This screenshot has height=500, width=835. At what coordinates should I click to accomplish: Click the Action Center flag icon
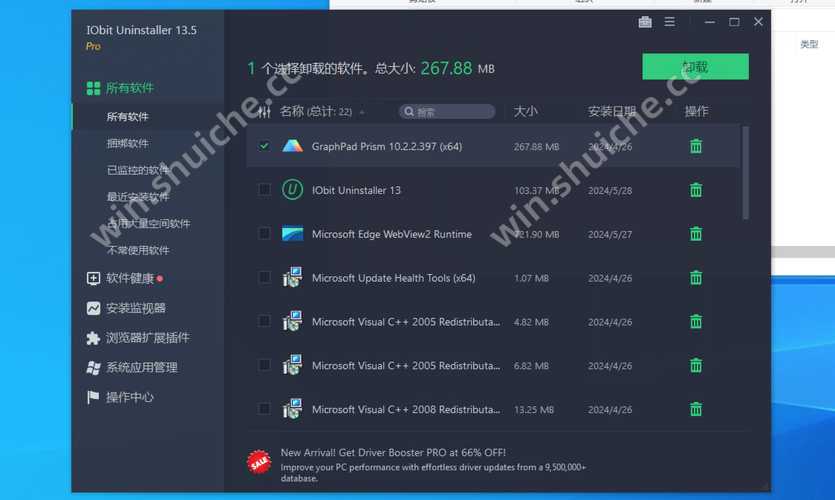click(93, 397)
